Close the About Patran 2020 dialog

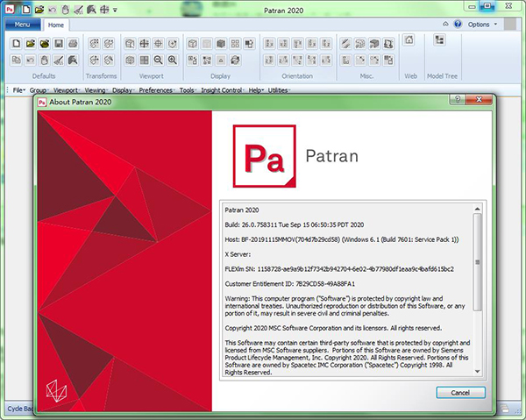coord(479,99)
